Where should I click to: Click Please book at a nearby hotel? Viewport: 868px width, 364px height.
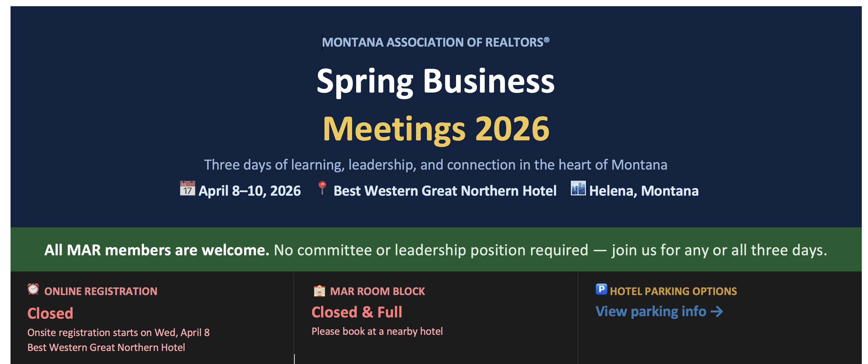coord(377,331)
